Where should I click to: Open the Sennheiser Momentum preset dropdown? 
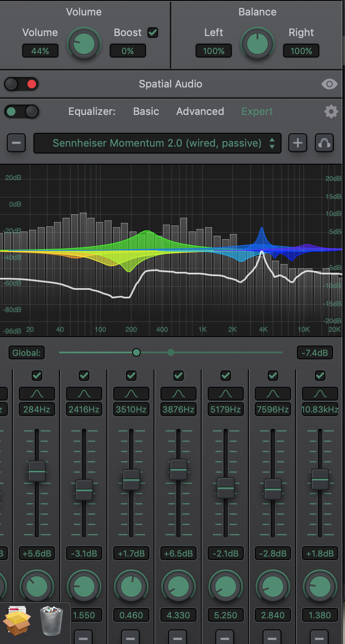point(157,143)
